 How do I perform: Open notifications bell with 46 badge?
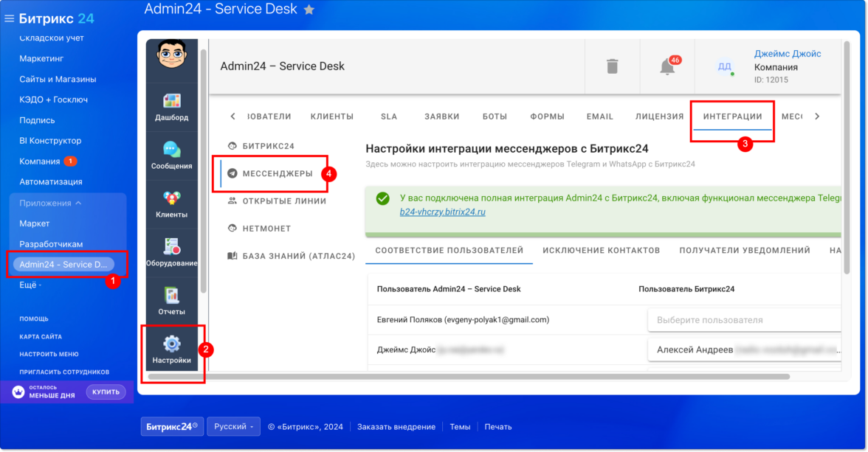[x=668, y=66]
